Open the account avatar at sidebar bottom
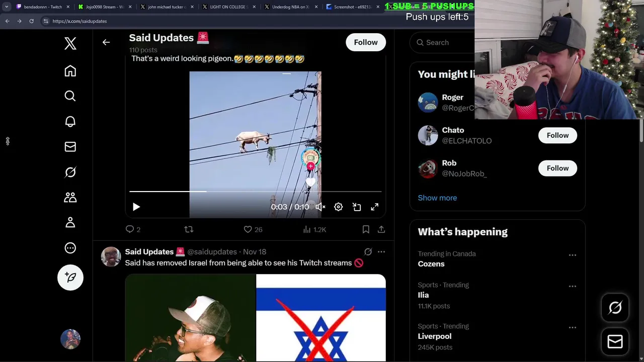Screen dimensions: 644x362 pyautogui.click(x=70, y=339)
